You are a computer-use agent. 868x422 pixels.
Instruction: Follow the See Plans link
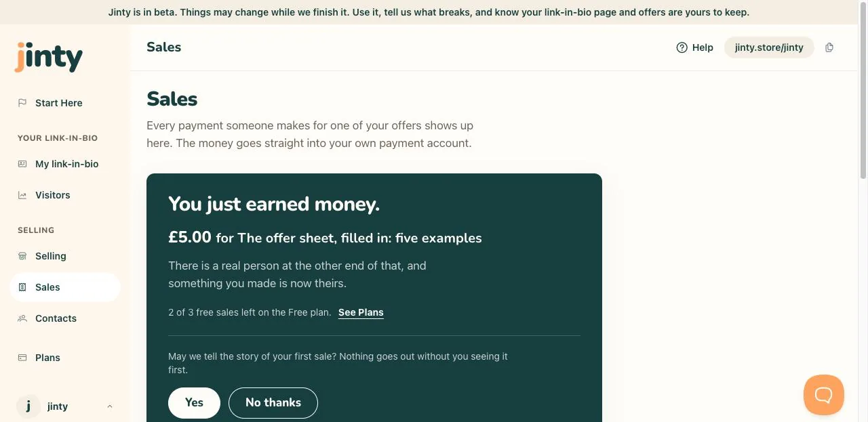pos(361,312)
